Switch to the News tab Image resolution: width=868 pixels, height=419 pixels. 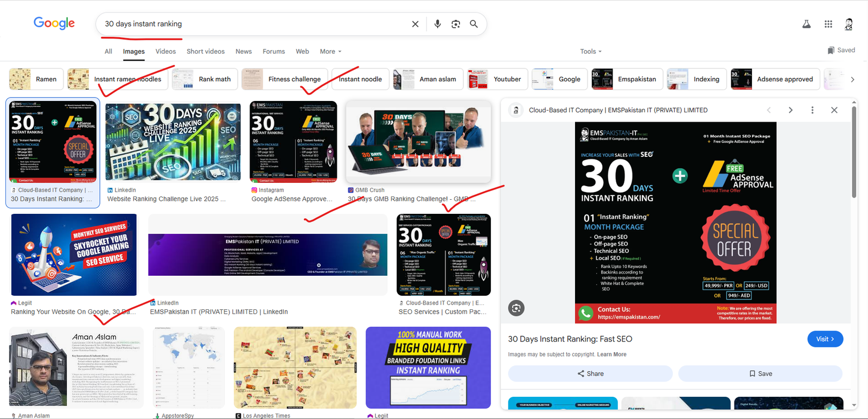pyautogui.click(x=244, y=52)
